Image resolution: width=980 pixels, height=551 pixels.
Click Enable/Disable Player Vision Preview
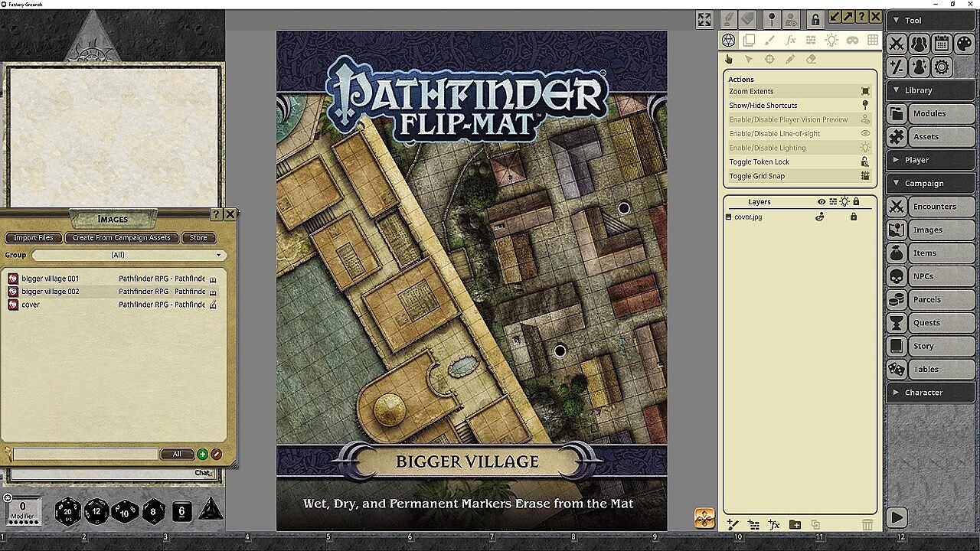[x=799, y=119]
